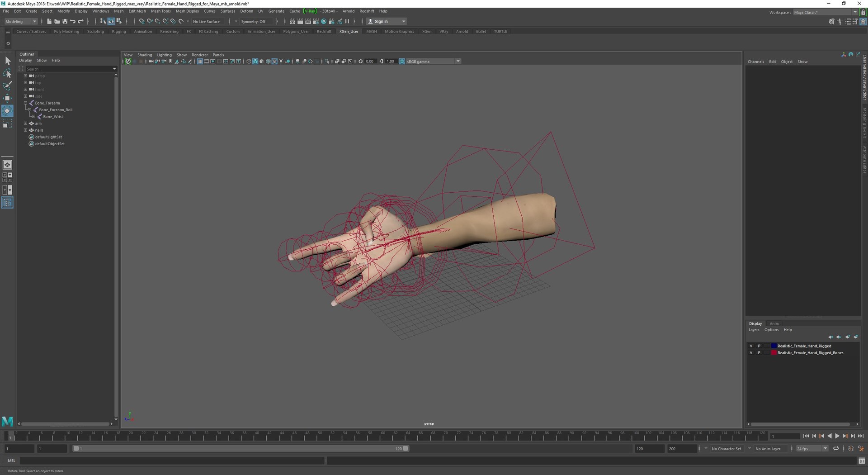The image size is (868, 475).
Task: Open the Deform menu
Action: (x=246, y=11)
